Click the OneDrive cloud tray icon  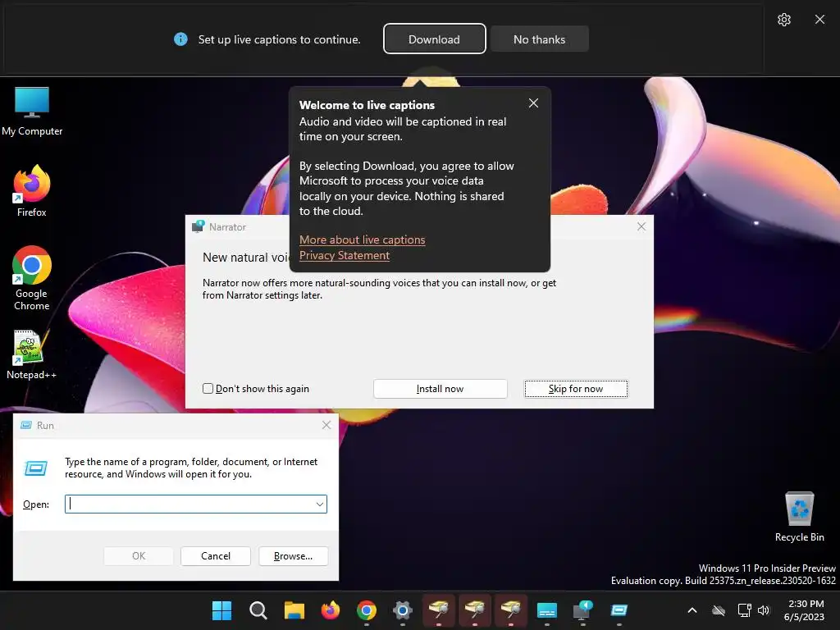(719, 610)
